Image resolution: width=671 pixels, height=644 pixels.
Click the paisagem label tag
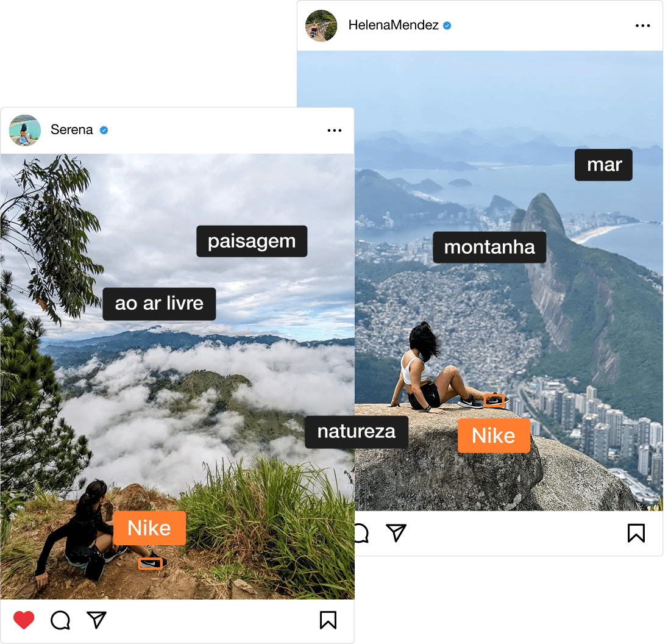(x=252, y=241)
